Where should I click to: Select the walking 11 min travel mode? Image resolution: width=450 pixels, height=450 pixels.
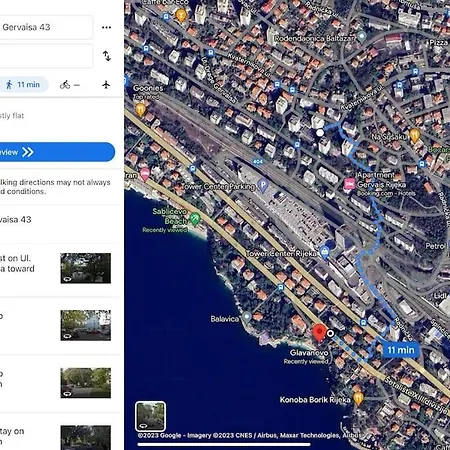point(24,85)
